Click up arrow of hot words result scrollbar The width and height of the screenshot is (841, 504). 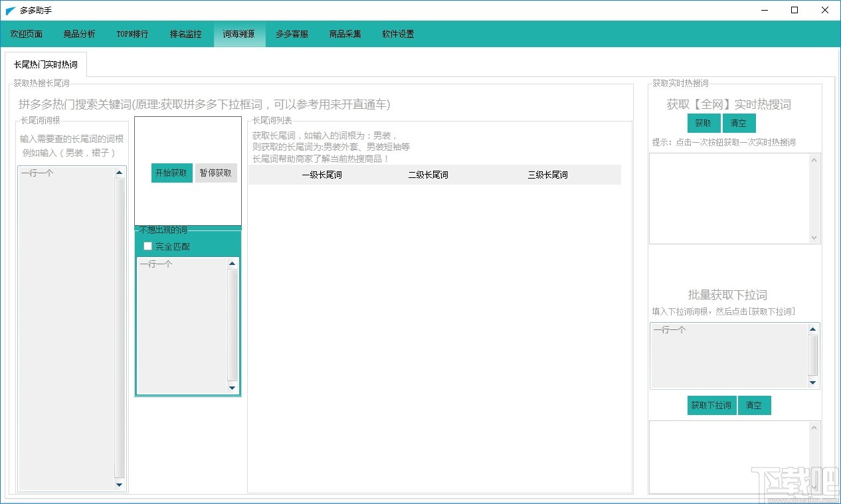(x=814, y=160)
